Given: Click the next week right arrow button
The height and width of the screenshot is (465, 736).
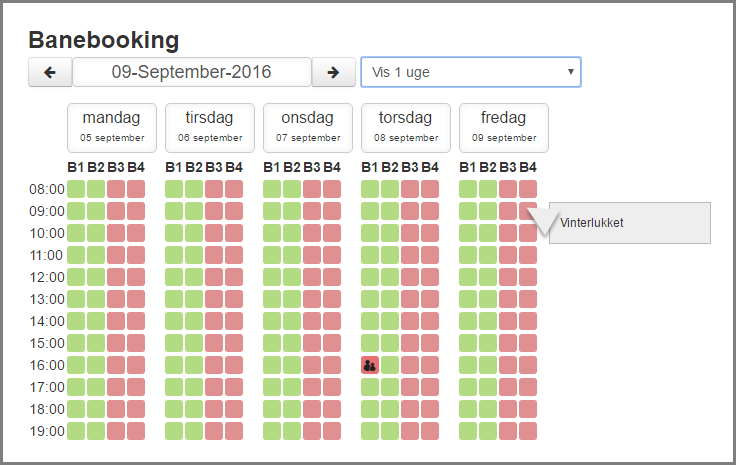Looking at the screenshot, I should tap(333, 72).
